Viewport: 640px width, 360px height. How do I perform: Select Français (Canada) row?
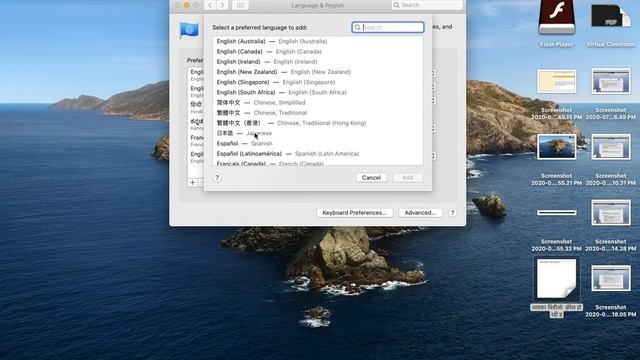(318, 163)
